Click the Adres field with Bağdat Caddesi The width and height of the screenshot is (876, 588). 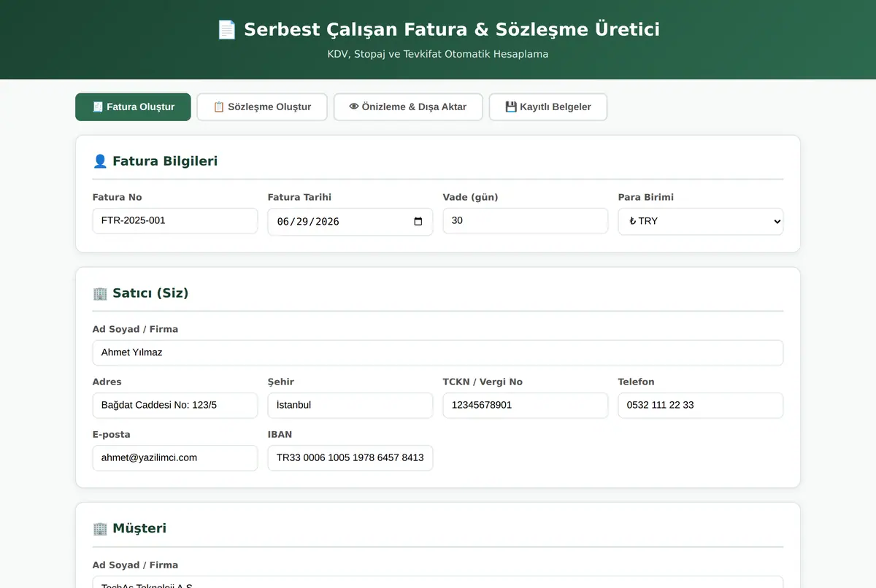175,406
